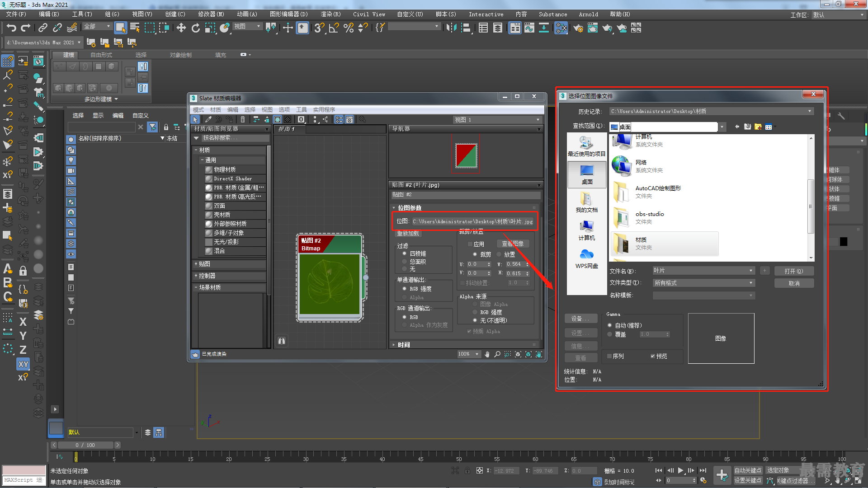Click the Slate eyedropper pick material icon

pos(208,119)
